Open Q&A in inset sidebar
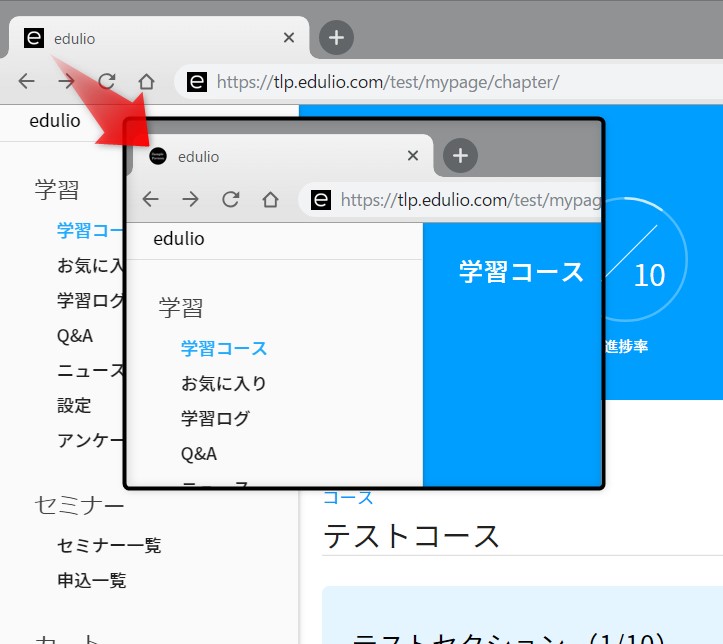This screenshot has height=644, width=723. (x=199, y=454)
